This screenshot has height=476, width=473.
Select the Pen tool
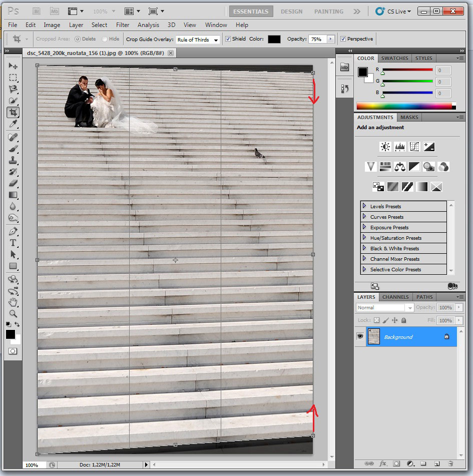click(x=13, y=231)
